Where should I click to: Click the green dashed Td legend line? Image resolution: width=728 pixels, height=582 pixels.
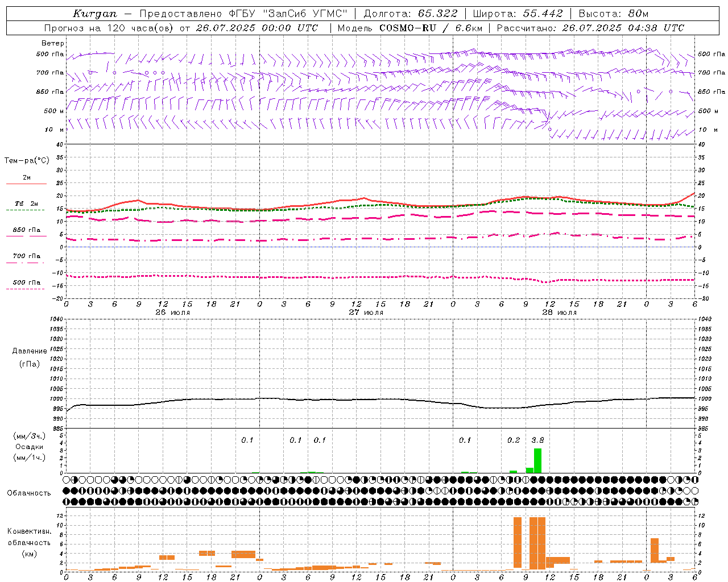[x=26, y=210]
